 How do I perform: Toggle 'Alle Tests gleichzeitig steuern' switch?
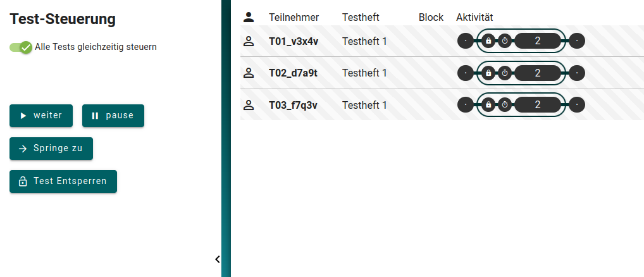pos(21,47)
